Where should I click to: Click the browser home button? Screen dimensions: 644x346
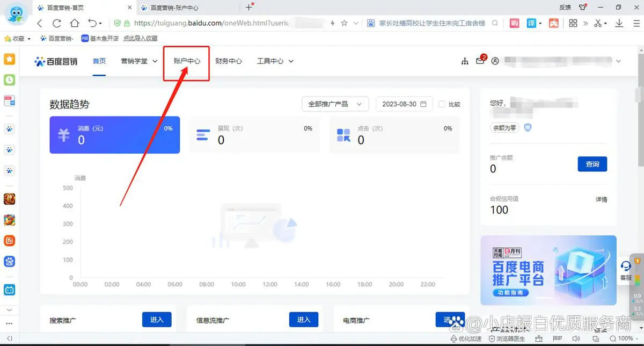(x=75, y=23)
